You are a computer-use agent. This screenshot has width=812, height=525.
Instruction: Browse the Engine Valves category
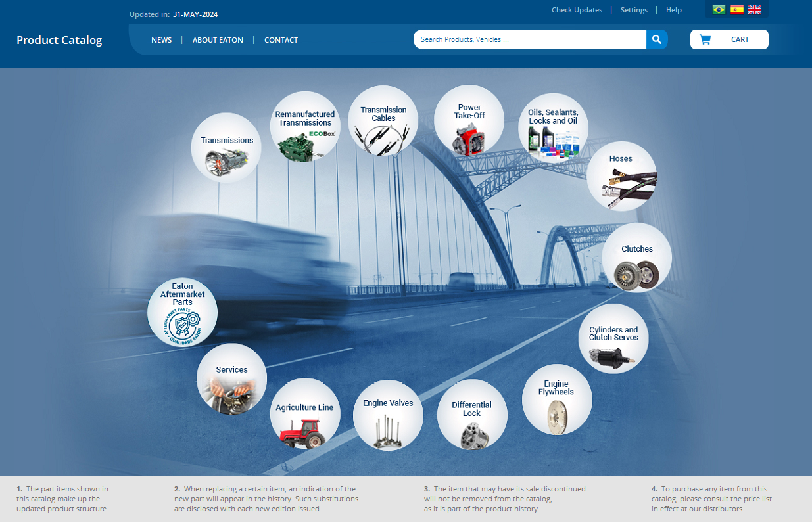tap(388, 415)
